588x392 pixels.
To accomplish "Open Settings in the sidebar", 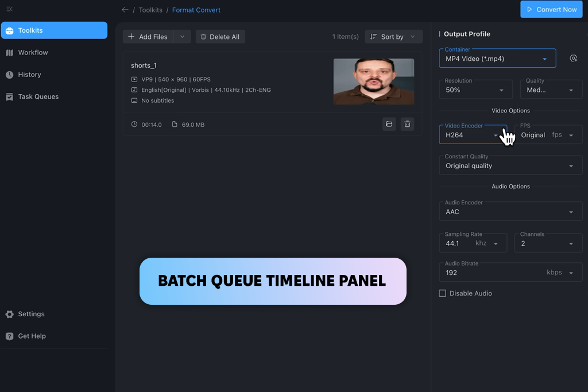I will (54, 314).
